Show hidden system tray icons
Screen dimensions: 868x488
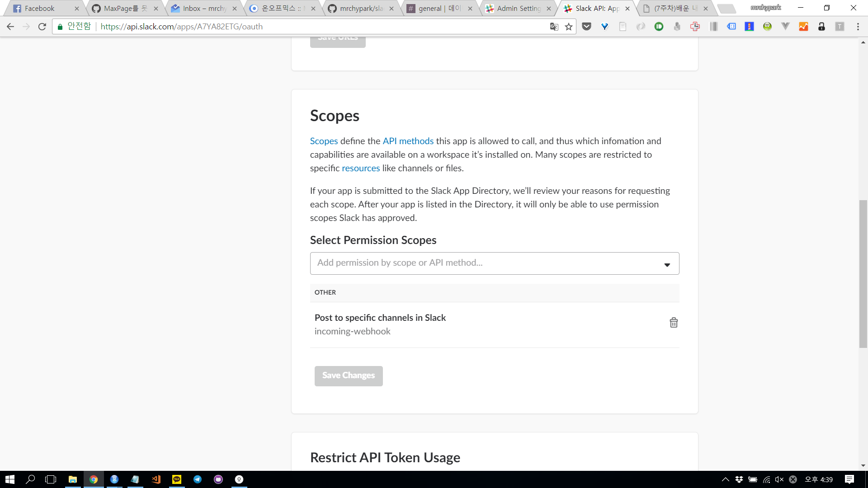(x=725, y=479)
